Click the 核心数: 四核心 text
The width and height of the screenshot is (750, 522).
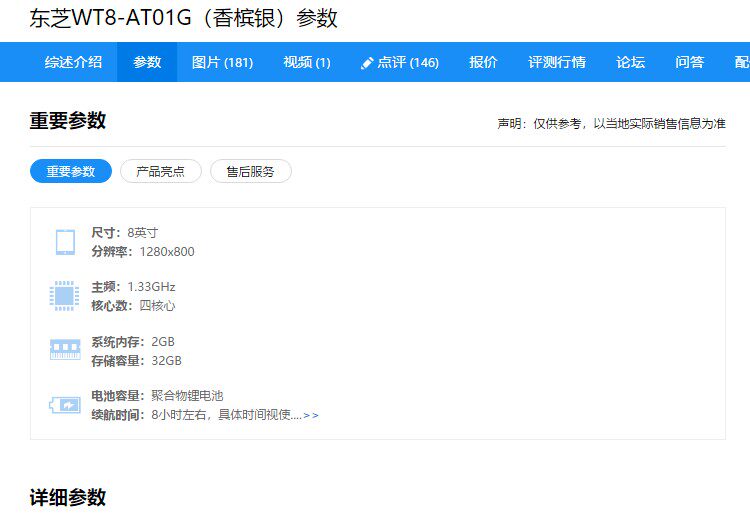(x=133, y=306)
